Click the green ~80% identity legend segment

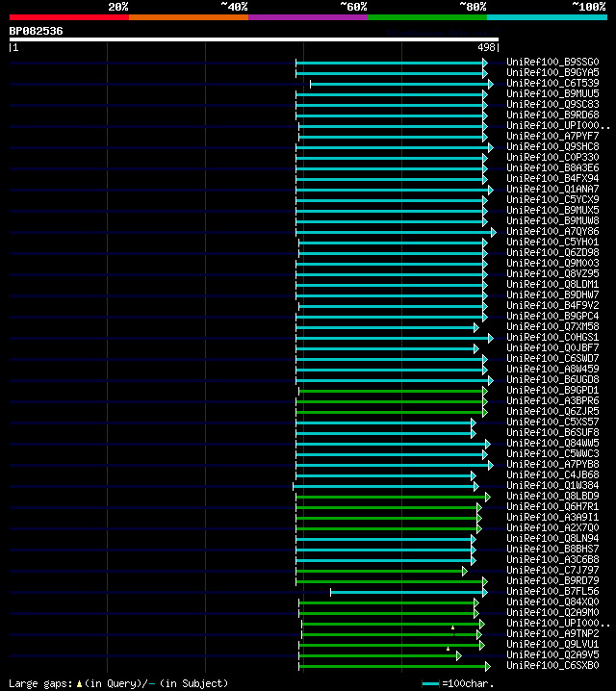point(427,17)
